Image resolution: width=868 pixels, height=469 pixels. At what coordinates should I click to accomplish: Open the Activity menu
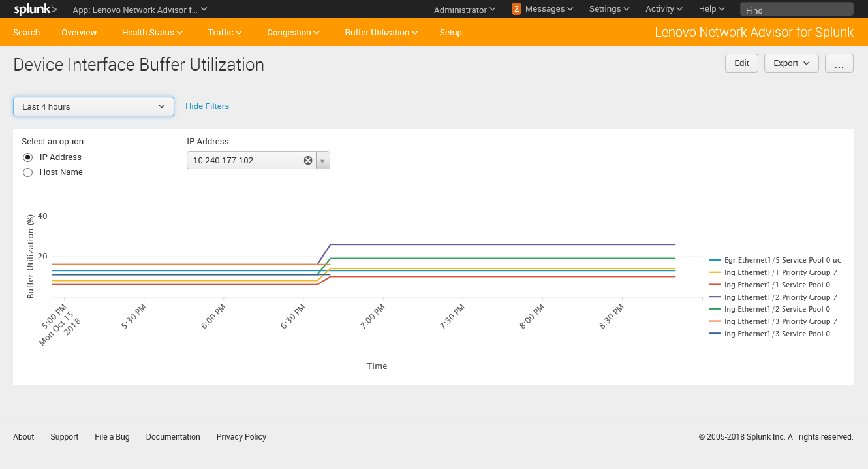tap(664, 9)
